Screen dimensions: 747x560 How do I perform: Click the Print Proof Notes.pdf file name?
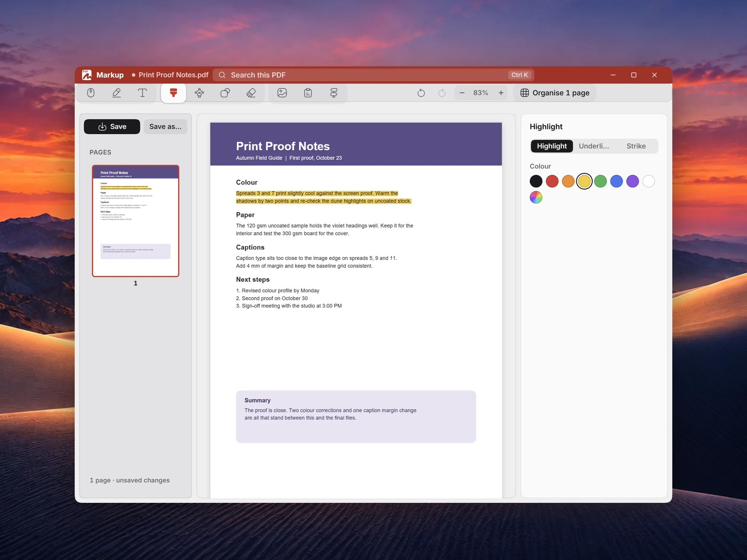[x=173, y=75]
